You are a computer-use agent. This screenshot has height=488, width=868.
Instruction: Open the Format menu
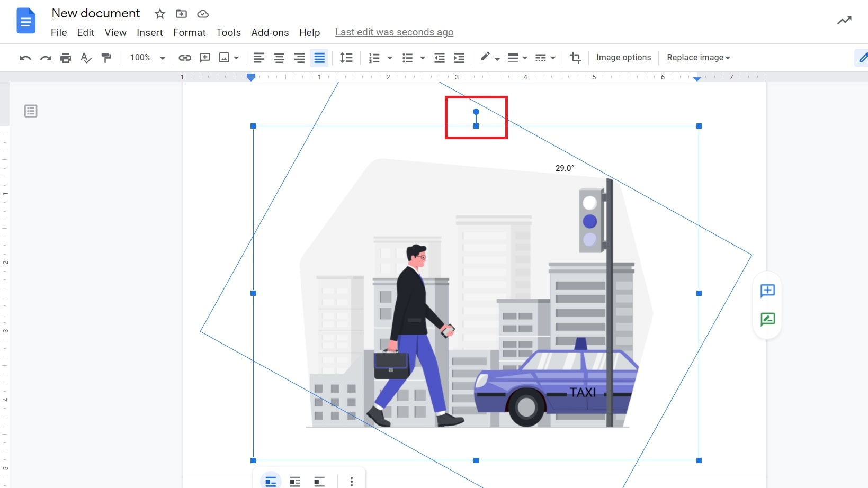pyautogui.click(x=189, y=32)
